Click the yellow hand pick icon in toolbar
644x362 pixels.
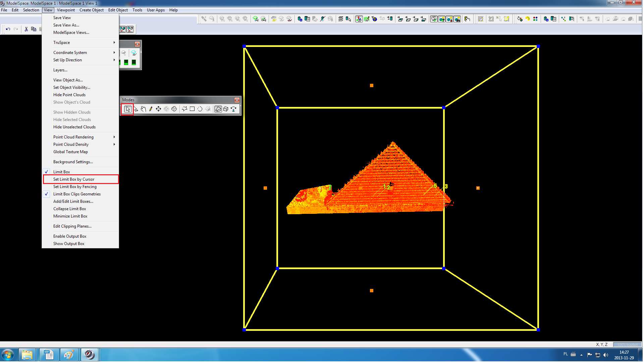(468, 19)
